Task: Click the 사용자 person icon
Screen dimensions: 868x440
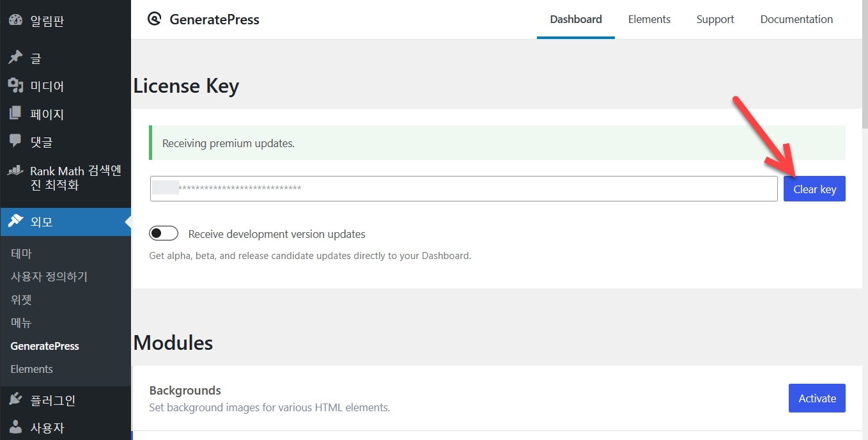Action: click(15, 427)
